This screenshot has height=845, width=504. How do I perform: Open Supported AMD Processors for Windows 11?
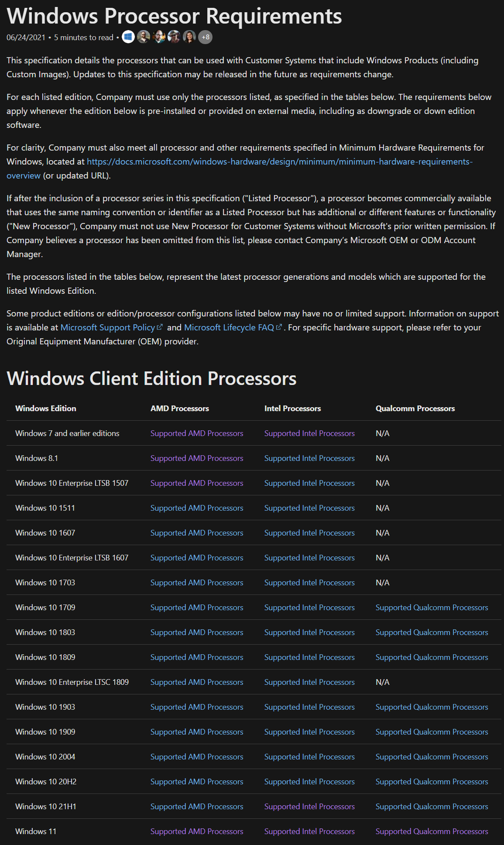[197, 831]
